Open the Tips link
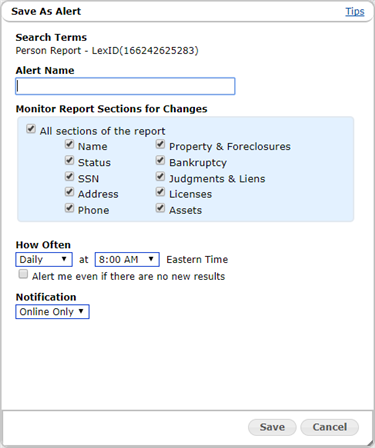This screenshot has height=448, width=375. click(x=355, y=11)
